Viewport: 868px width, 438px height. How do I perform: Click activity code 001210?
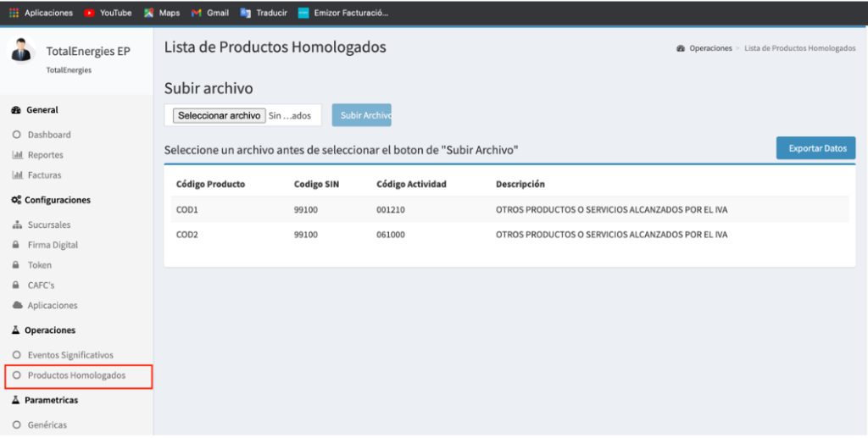(x=390, y=209)
